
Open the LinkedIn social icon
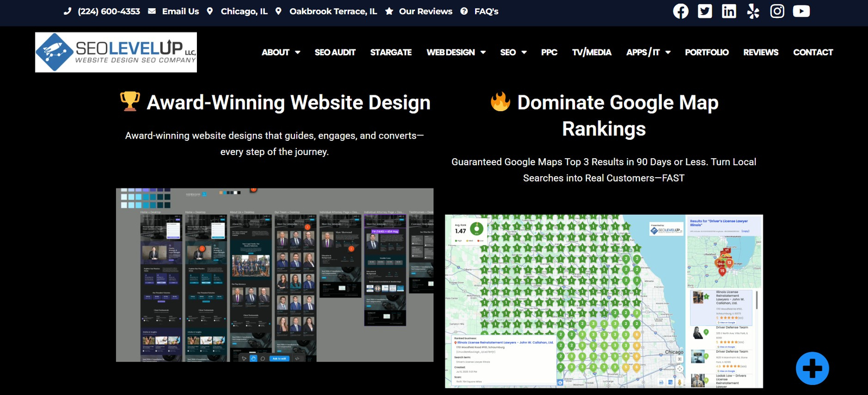pyautogui.click(x=729, y=11)
